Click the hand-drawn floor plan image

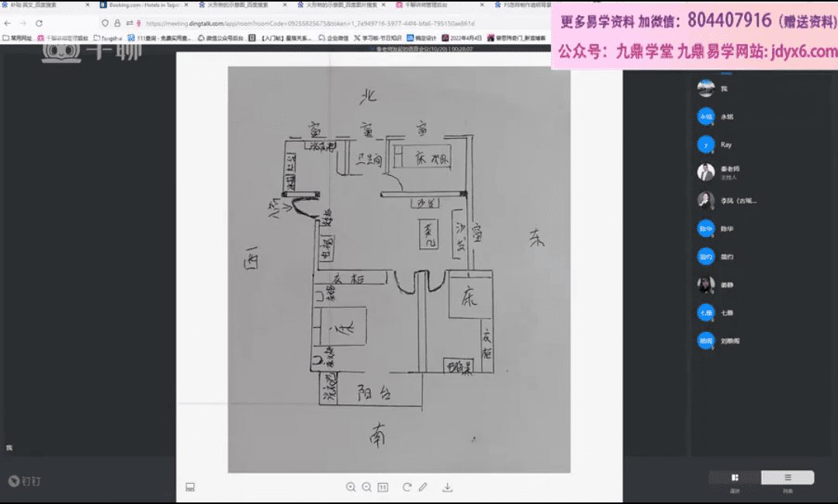click(x=399, y=269)
